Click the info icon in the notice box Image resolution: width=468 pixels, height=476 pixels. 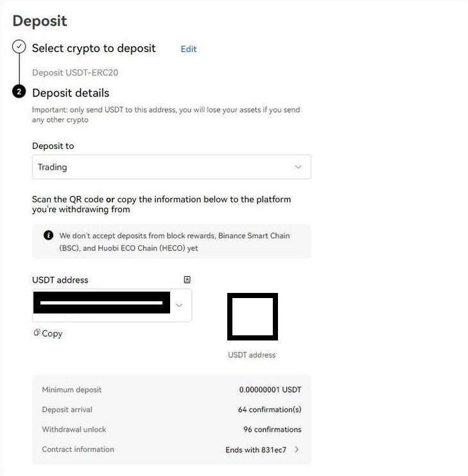tap(48, 235)
